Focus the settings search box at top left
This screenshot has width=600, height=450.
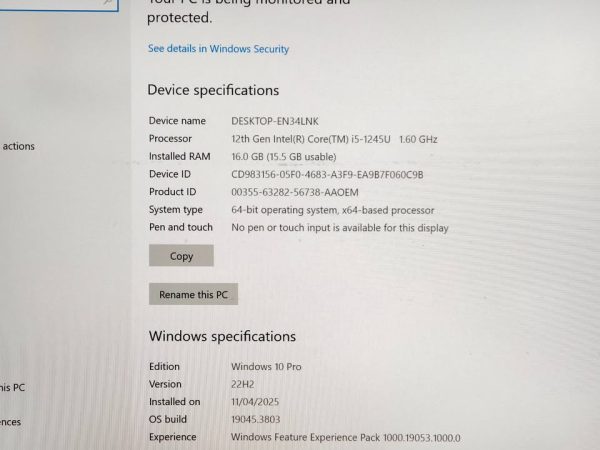59,5
